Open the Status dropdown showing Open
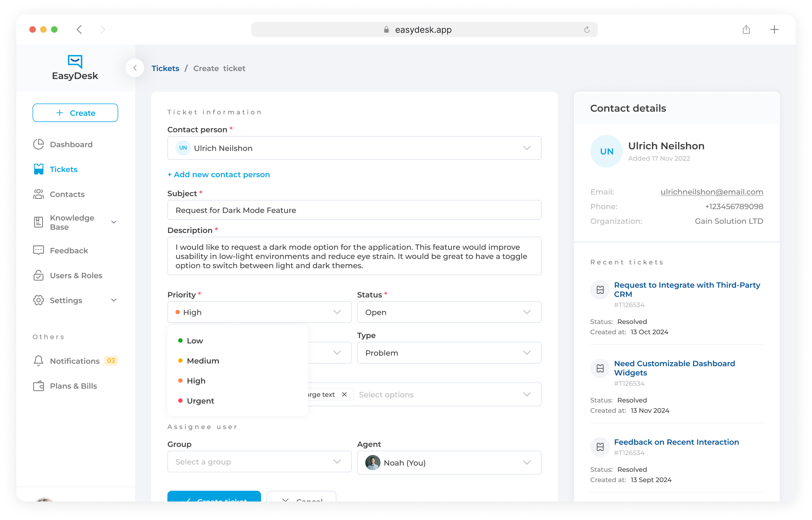812x520 pixels. click(448, 312)
